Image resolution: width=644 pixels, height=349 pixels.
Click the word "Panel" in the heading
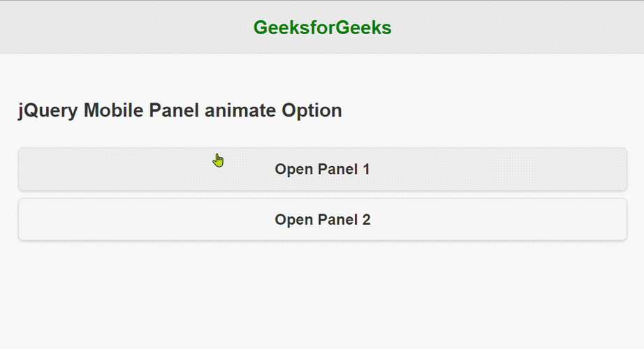click(174, 110)
